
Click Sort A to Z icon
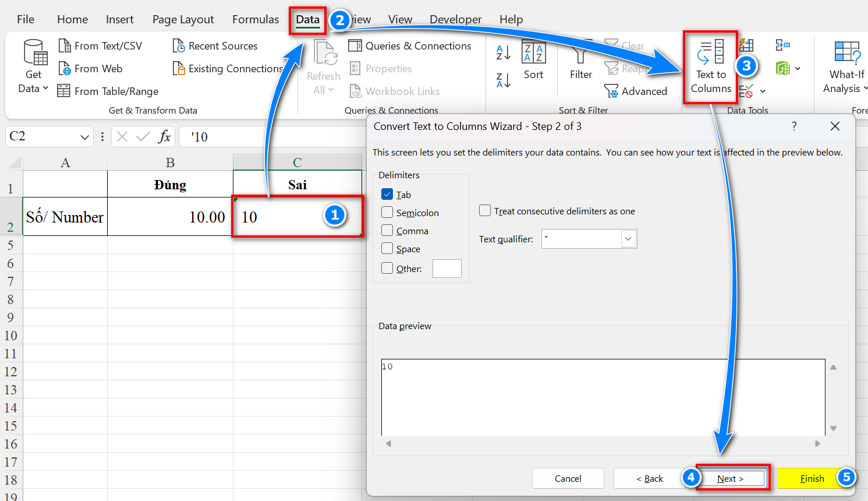click(503, 52)
